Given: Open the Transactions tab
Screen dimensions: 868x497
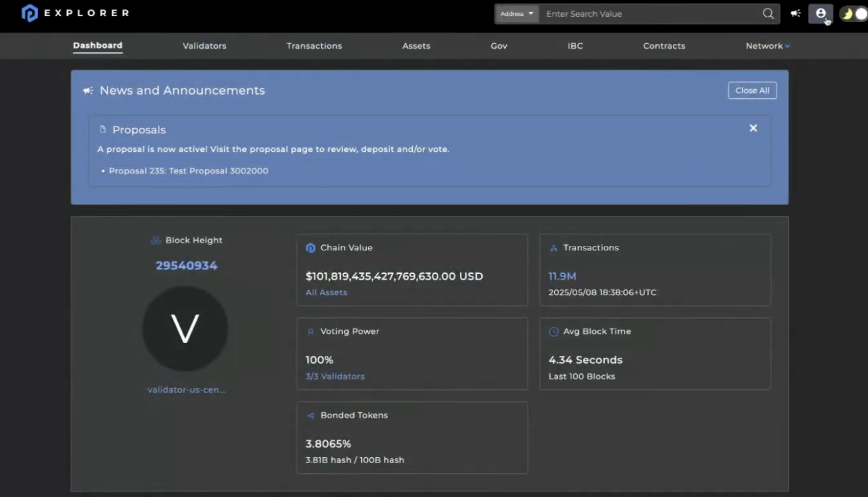Looking at the screenshot, I should click(x=314, y=46).
